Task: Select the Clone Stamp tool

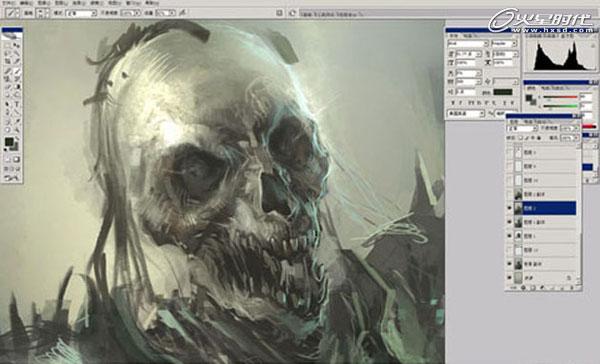Action: pyautogui.click(x=7, y=78)
